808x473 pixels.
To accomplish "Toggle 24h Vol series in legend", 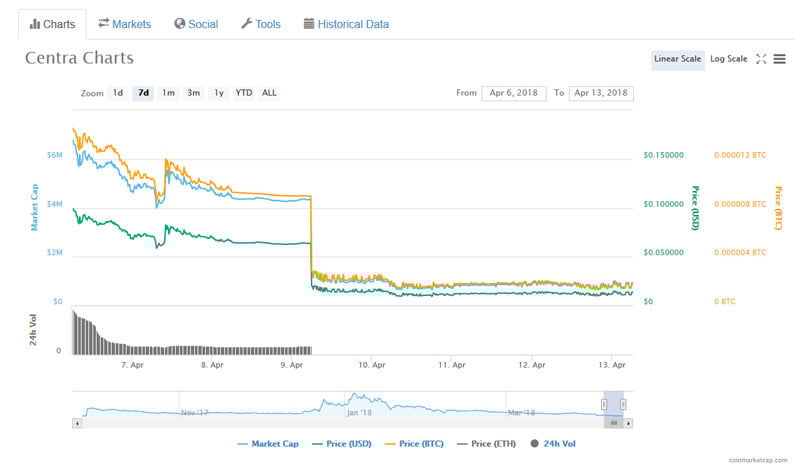I will (553, 444).
